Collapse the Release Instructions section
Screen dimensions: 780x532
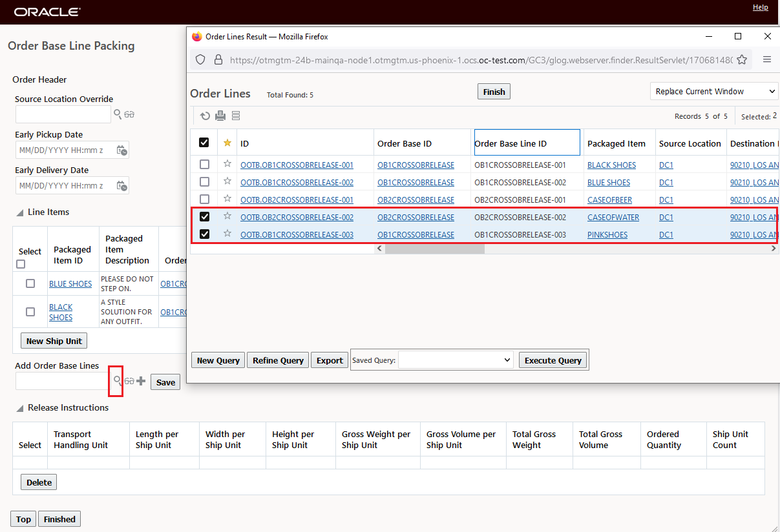point(19,408)
